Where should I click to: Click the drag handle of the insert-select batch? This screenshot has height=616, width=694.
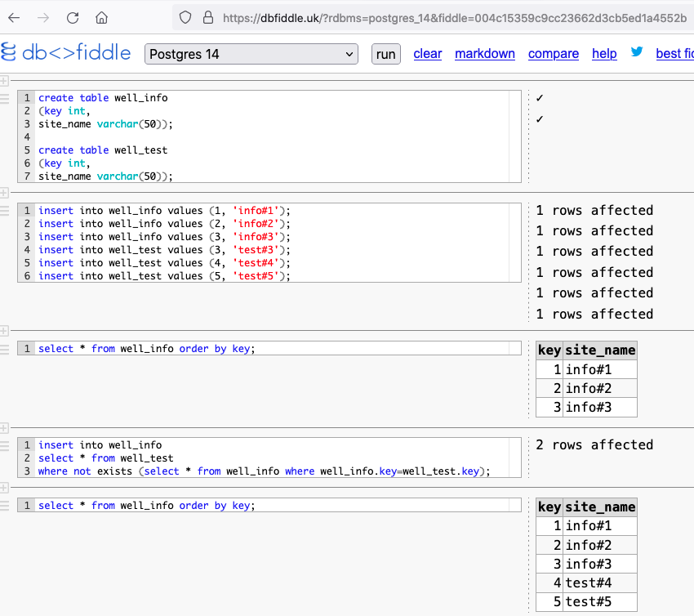[x=4, y=446]
